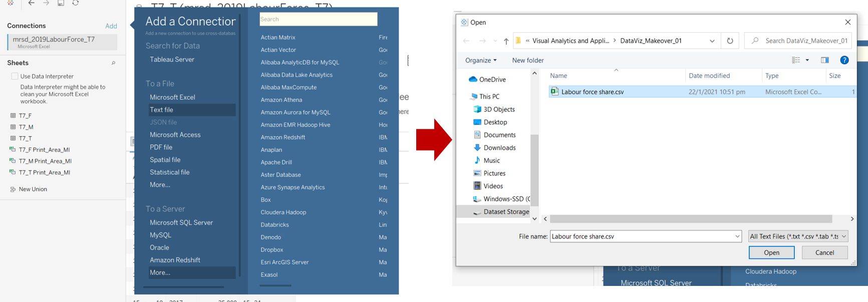Select the Downloads folder in navigation pane
Image resolution: width=868 pixels, height=302 pixels.
coord(499,147)
